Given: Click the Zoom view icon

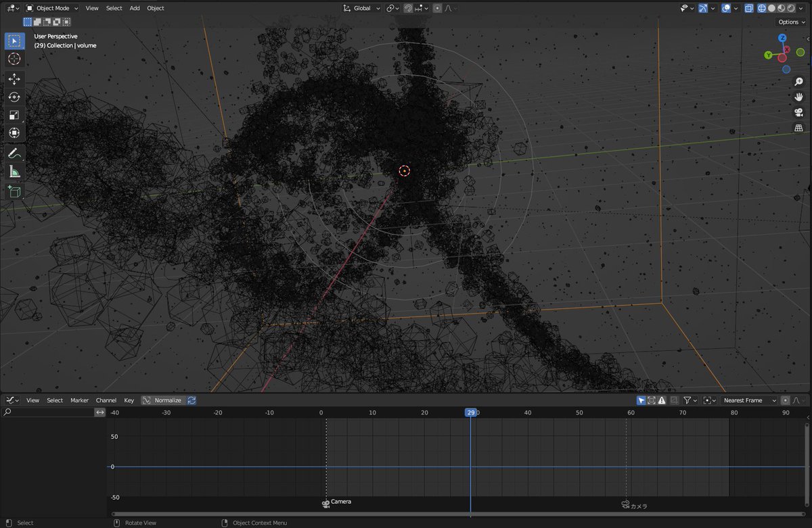Looking at the screenshot, I should 798,81.
